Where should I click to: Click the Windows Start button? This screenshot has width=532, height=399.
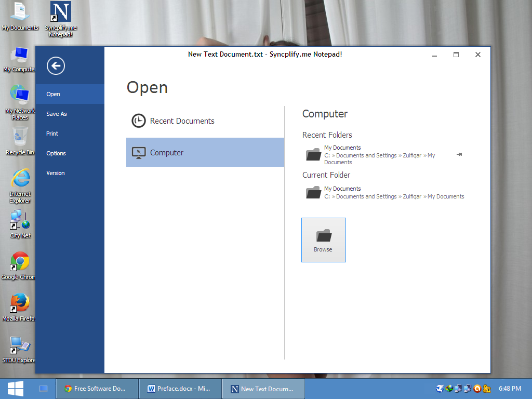click(15, 389)
